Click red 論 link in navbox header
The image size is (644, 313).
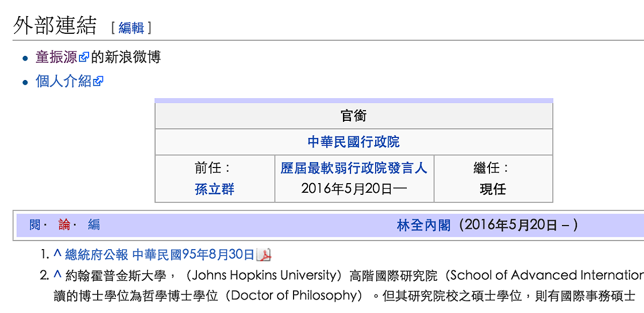click(x=64, y=225)
